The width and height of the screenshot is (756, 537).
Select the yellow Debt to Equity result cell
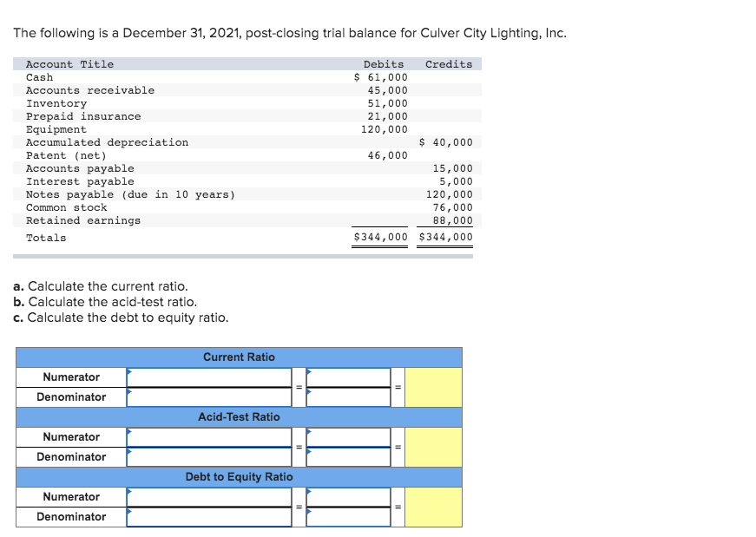click(433, 507)
